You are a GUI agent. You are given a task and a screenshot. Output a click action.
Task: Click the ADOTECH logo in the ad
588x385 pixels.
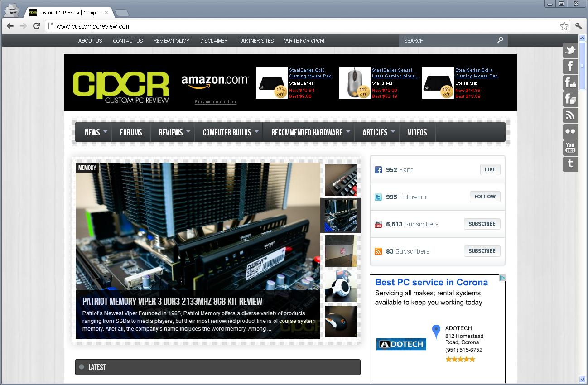click(x=401, y=344)
